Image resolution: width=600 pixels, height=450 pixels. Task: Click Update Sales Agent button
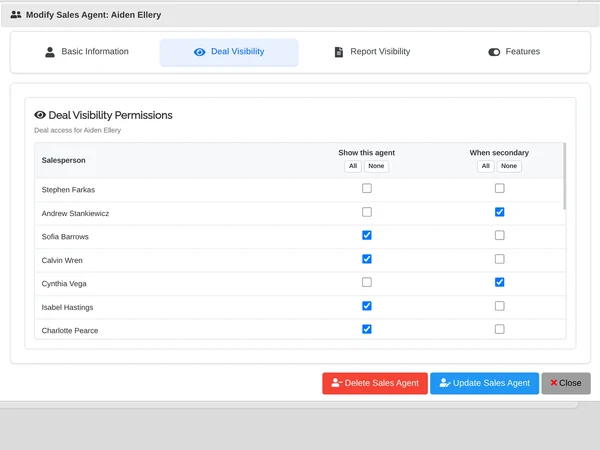(484, 383)
